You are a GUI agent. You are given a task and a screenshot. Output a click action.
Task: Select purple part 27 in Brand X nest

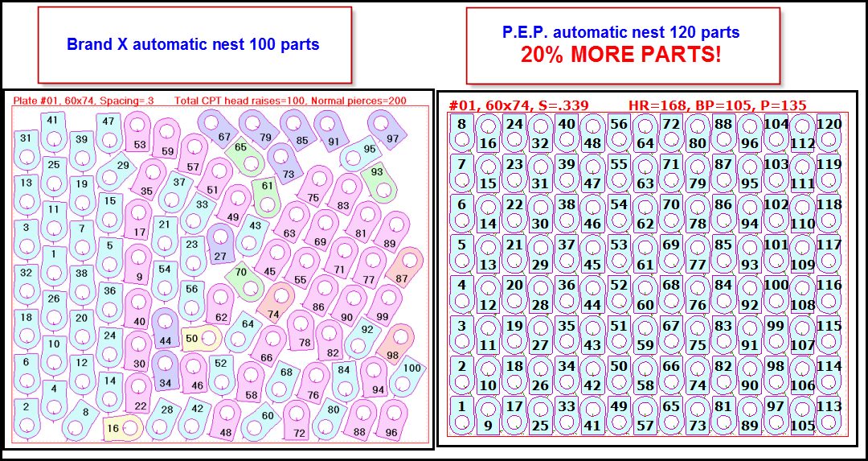tap(221, 245)
